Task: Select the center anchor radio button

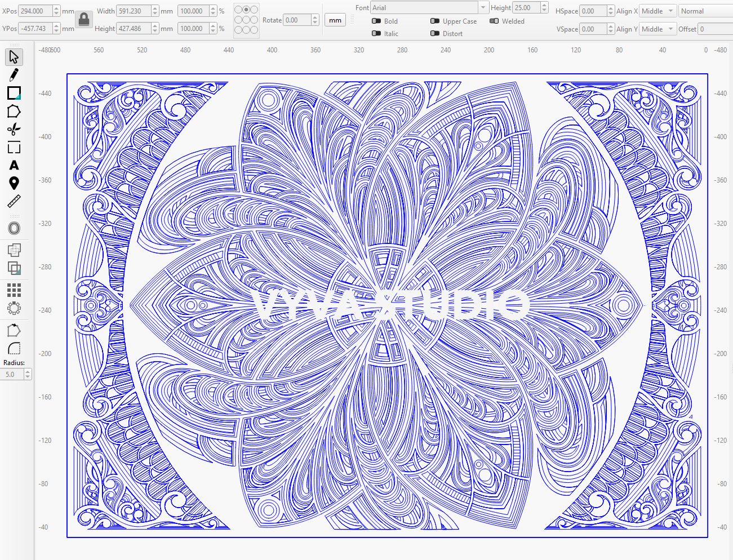Action: [x=246, y=20]
